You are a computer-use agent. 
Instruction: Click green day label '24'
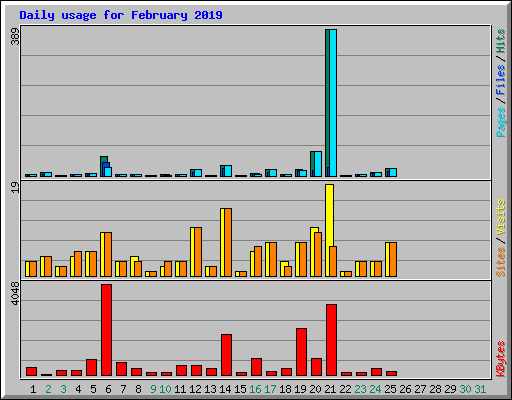[375, 389]
